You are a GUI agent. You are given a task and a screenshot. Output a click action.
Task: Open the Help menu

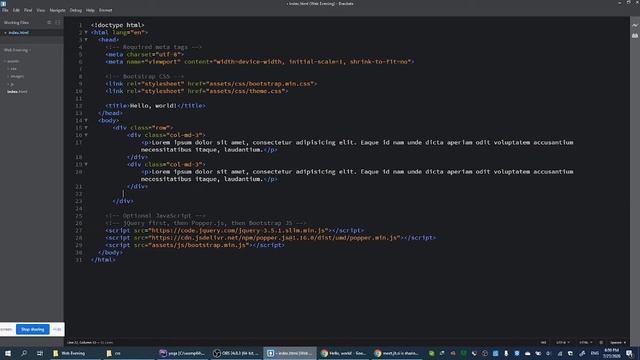coord(90,10)
